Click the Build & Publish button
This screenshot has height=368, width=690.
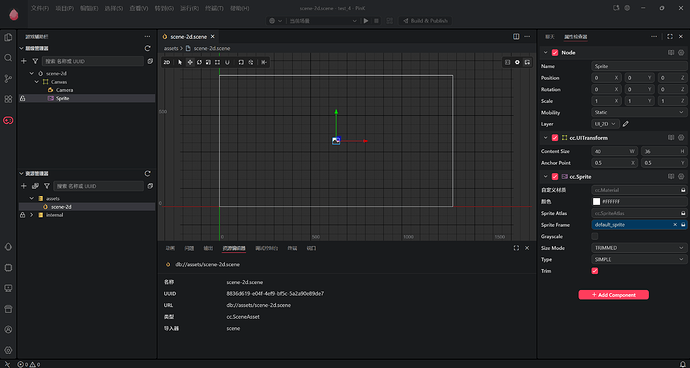pos(425,21)
